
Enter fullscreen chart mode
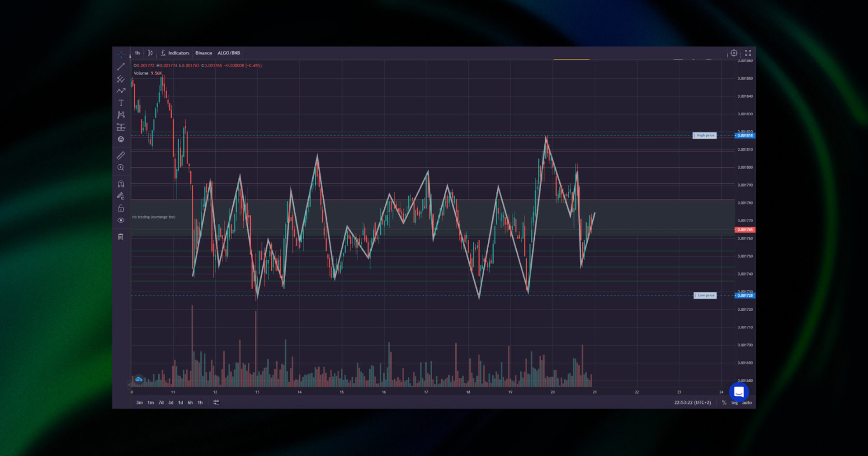point(748,53)
